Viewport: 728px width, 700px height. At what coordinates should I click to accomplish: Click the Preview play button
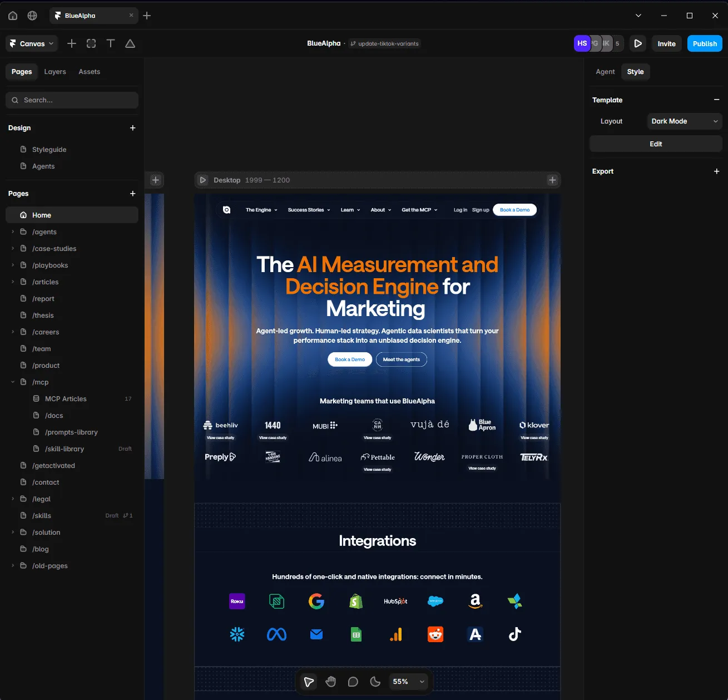click(638, 43)
